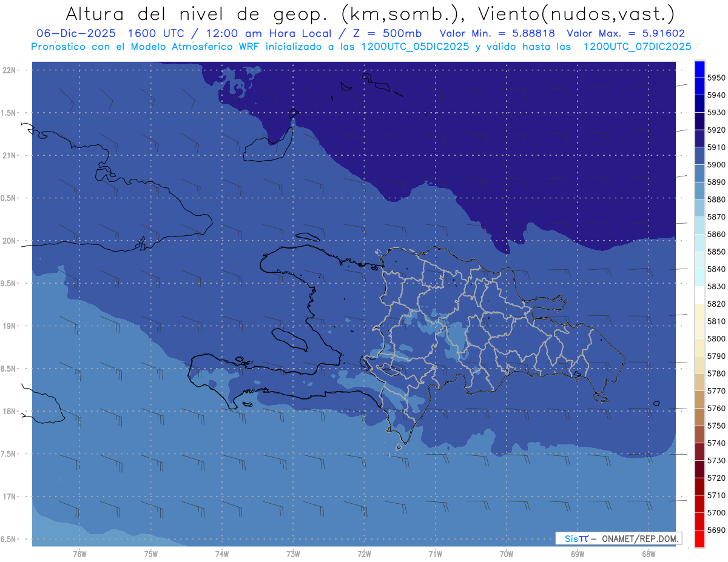This screenshot has width=728, height=562.
Task: Click the latitude label '8.5N'
Action: tap(8, 369)
